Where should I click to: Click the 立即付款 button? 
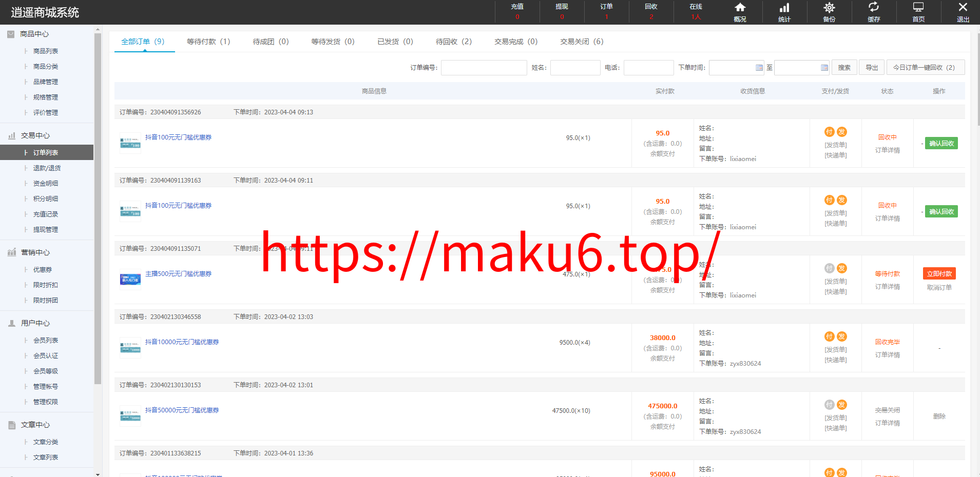click(939, 274)
